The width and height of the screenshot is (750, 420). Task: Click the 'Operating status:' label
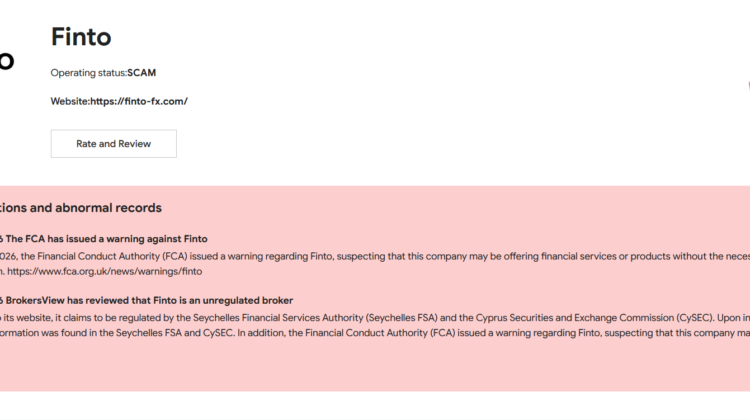[x=89, y=73]
